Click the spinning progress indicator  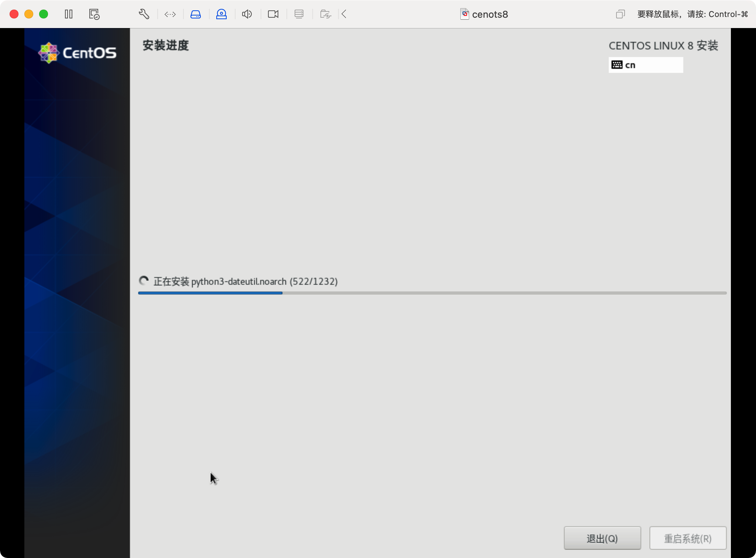tap(144, 281)
